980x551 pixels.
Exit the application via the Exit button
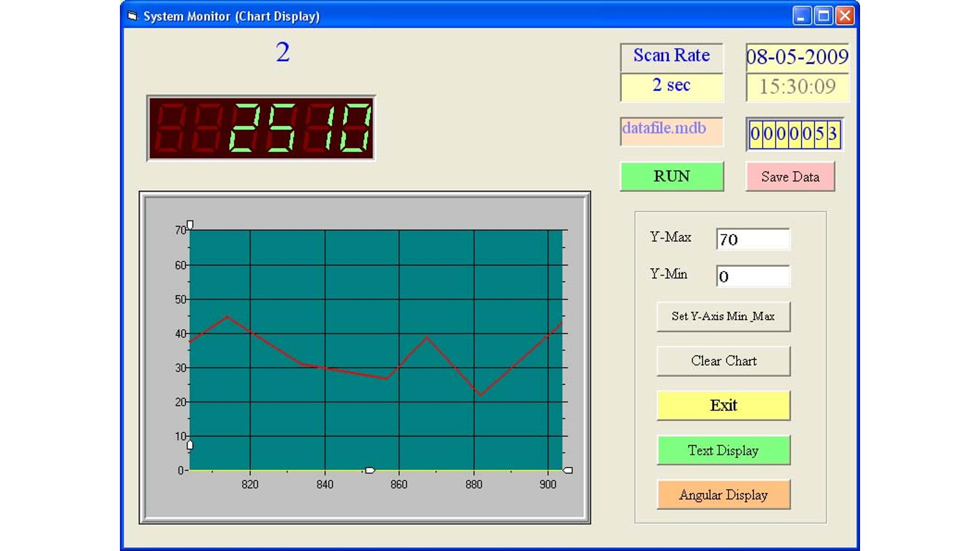click(x=723, y=406)
